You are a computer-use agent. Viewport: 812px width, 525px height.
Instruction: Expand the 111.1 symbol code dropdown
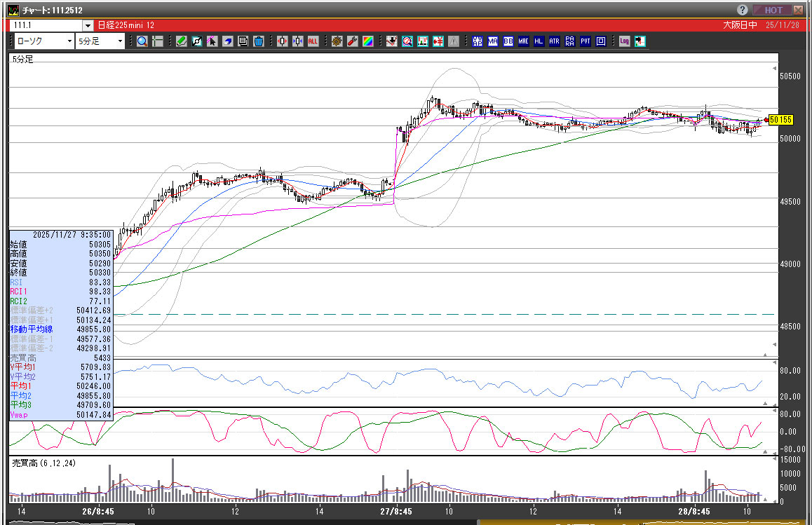88,26
